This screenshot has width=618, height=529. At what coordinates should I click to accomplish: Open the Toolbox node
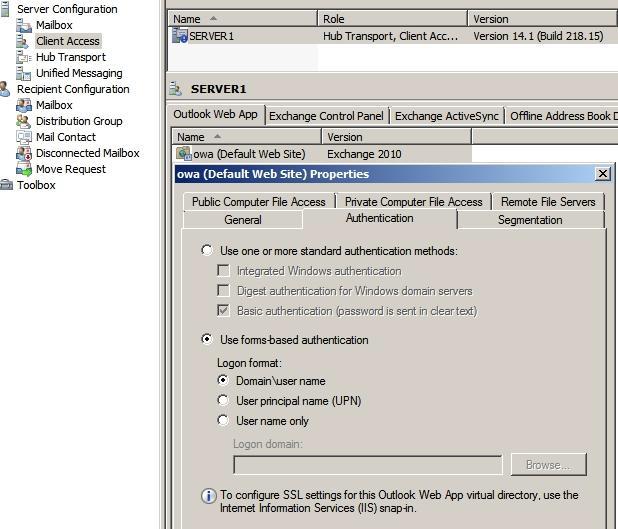36,185
